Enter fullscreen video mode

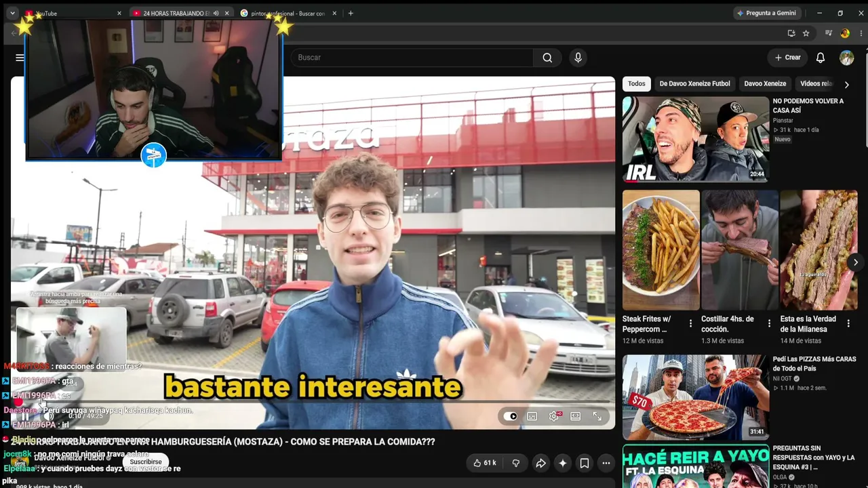click(x=597, y=416)
